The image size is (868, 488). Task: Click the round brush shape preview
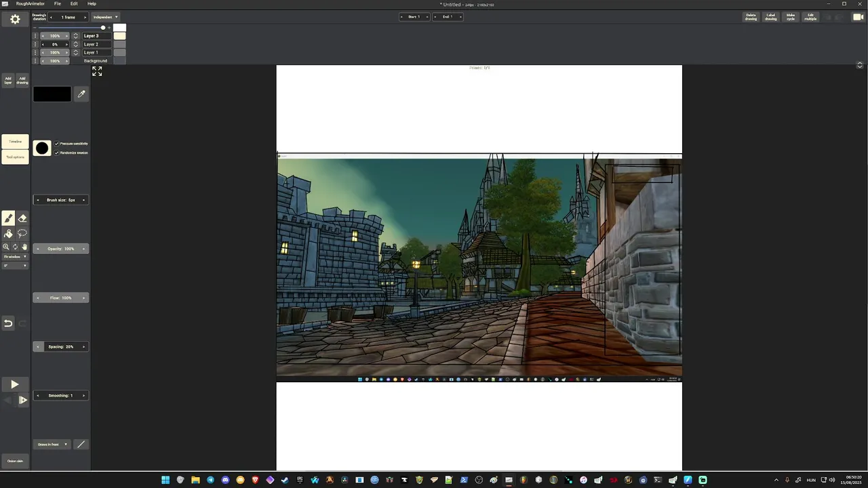click(x=42, y=148)
